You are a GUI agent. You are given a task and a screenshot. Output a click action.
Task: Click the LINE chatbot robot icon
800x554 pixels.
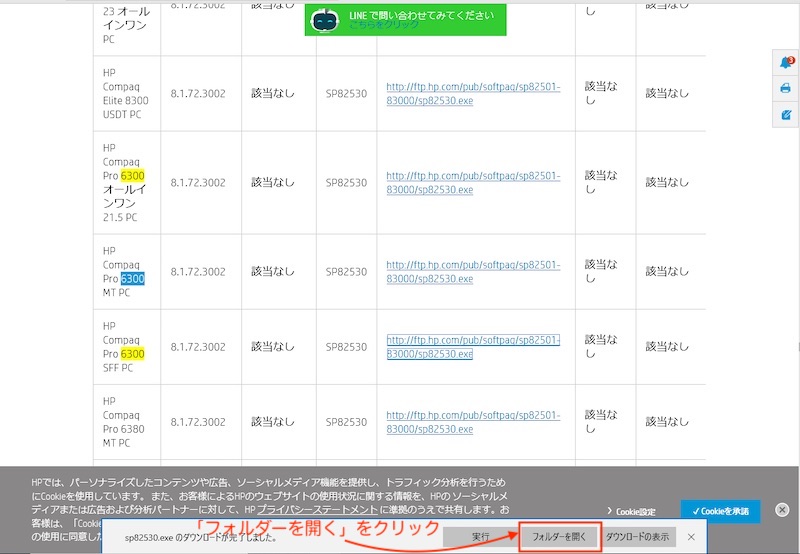pos(325,20)
